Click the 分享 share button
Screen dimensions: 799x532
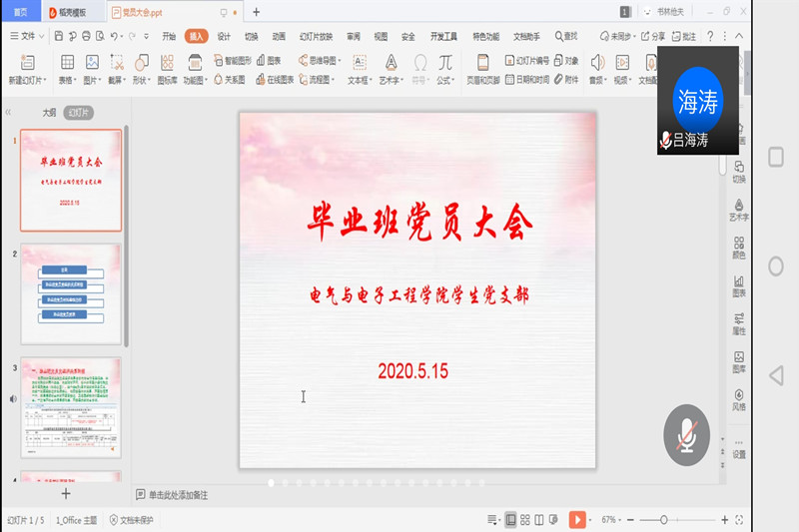pyautogui.click(x=653, y=36)
